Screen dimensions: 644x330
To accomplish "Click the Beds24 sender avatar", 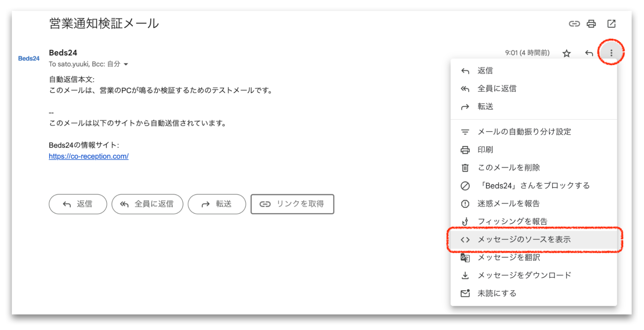I will (x=29, y=58).
